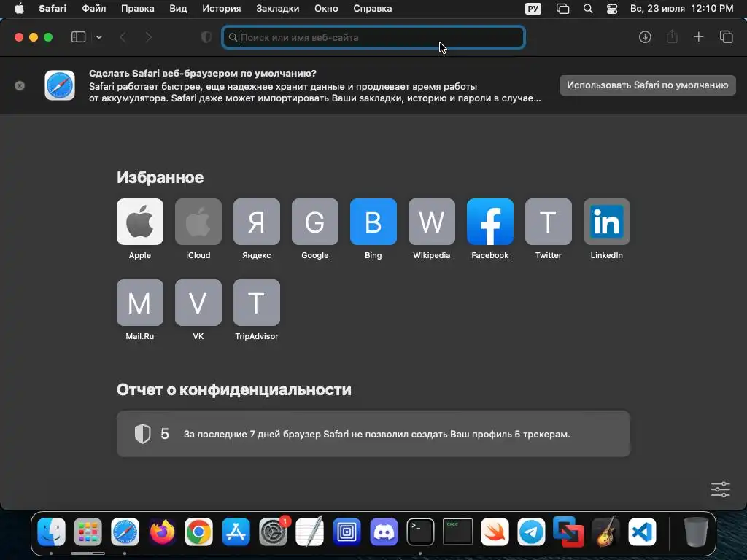Open the iCloud favorite tile
Viewport: 747px width, 560px height.
(x=198, y=222)
